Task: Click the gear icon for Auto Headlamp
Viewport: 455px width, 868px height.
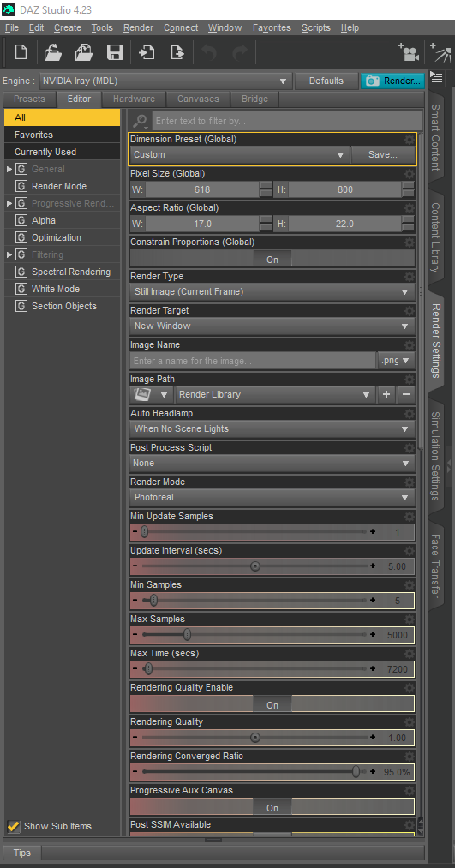Action: (x=409, y=414)
